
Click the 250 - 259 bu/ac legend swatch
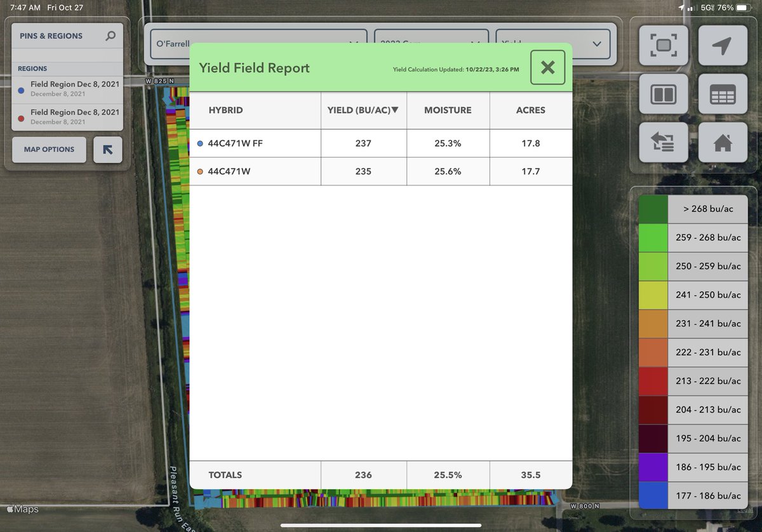click(x=653, y=266)
